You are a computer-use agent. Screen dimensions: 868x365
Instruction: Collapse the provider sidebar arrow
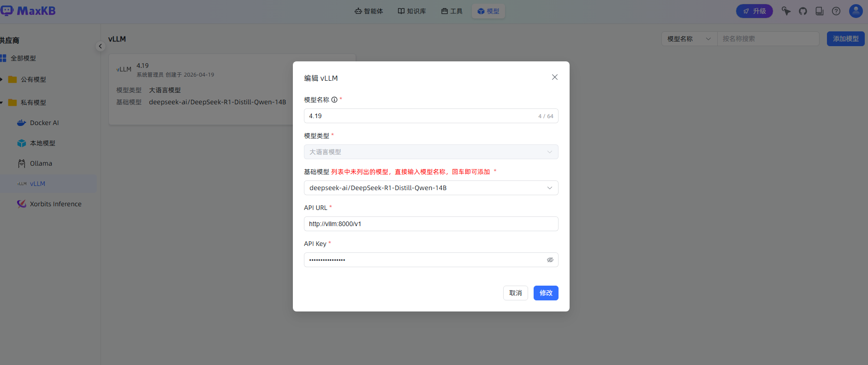click(101, 46)
